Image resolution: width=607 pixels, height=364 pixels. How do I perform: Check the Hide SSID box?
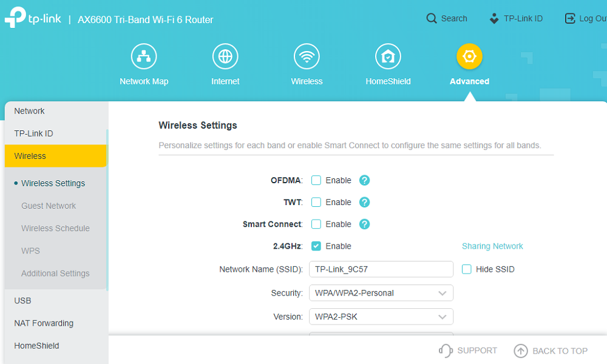pyautogui.click(x=466, y=269)
